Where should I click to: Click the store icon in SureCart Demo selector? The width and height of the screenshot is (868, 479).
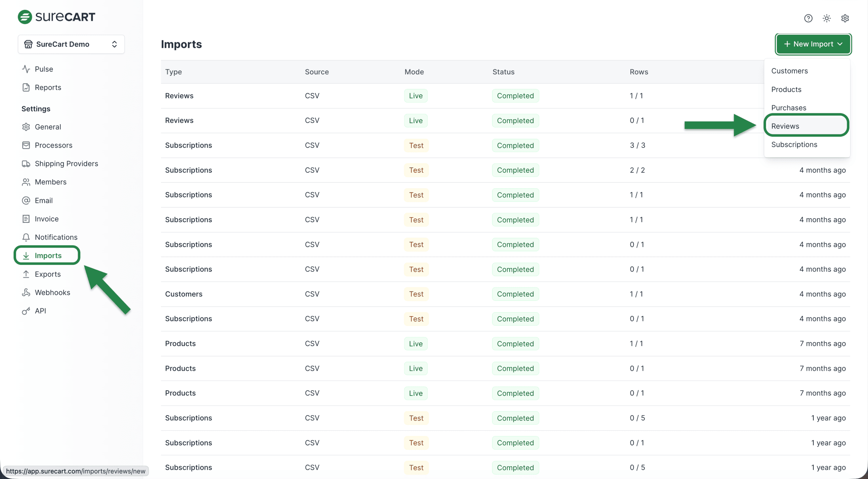click(28, 44)
